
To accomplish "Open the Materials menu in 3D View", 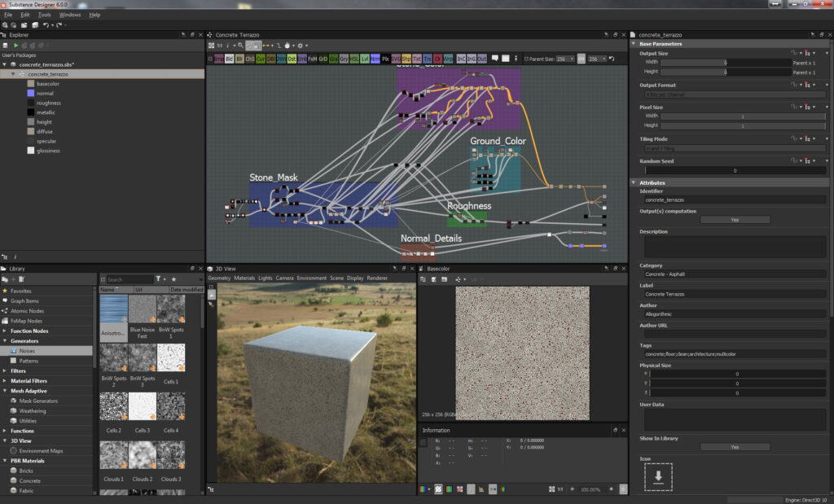I will 244,278.
